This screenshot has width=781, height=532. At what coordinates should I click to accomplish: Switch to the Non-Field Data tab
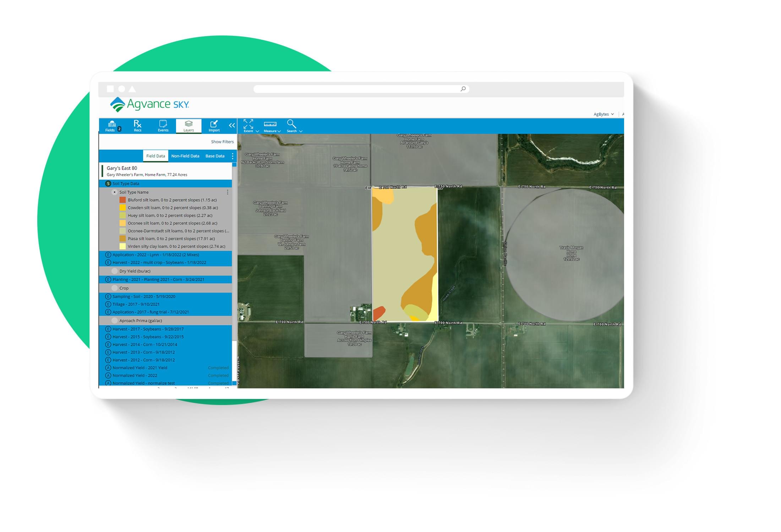[x=185, y=156]
